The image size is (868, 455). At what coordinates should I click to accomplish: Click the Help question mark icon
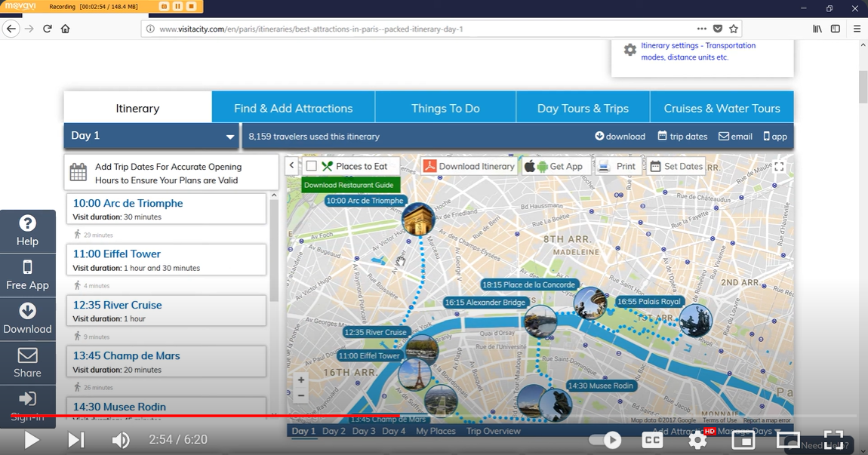coord(28,223)
